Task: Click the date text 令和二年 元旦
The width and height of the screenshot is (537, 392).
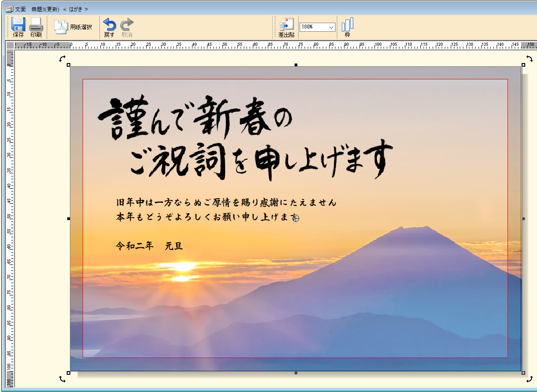Action: click(x=149, y=246)
